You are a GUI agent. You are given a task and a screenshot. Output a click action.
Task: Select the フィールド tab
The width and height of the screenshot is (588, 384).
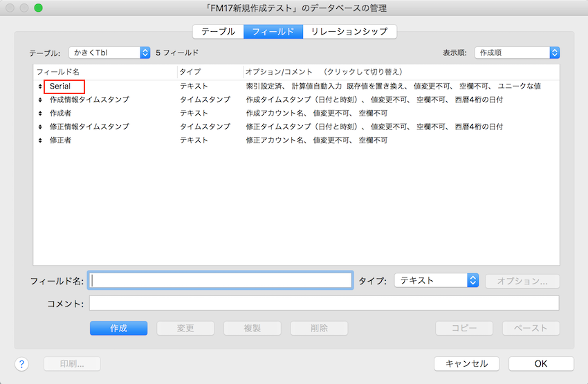pos(273,32)
